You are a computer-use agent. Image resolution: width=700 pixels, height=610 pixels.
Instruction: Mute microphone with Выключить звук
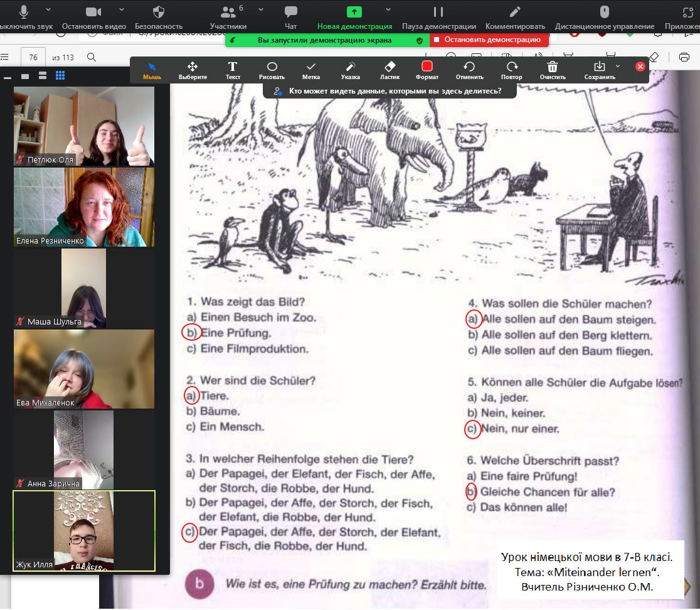(x=25, y=16)
